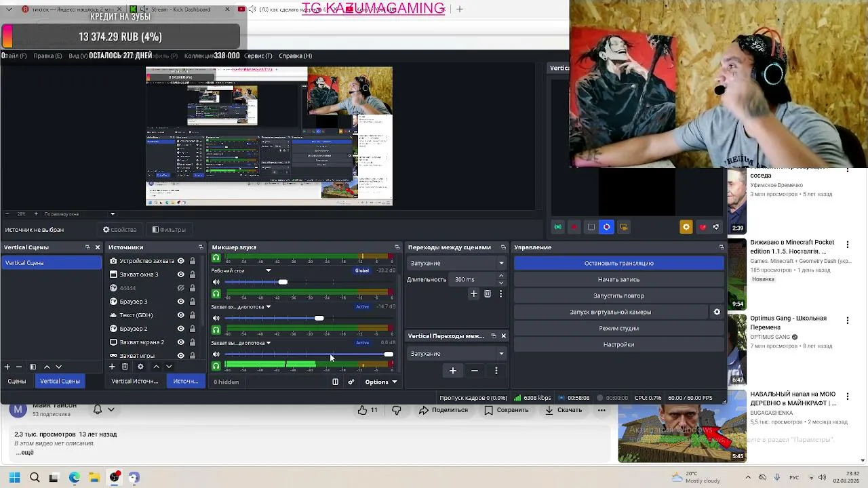The image size is (868, 488).
Task: Delete selected source with trash icon
Action: [x=125, y=367]
